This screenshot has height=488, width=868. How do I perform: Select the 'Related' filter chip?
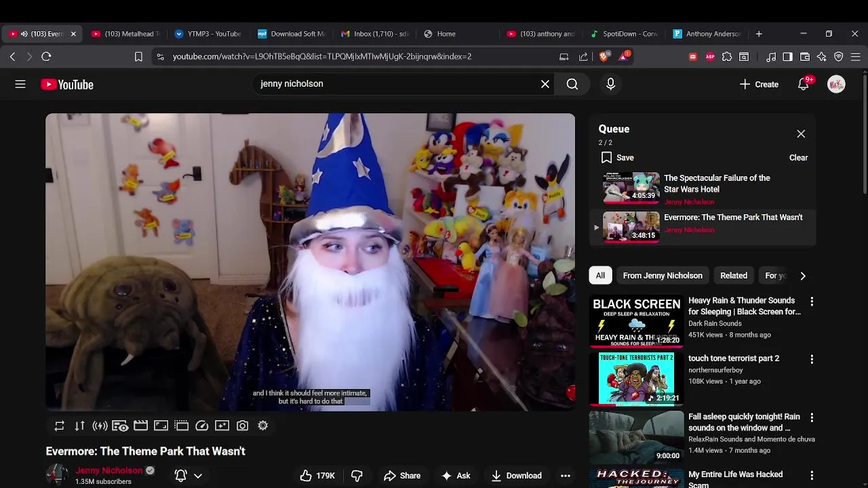[x=734, y=276]
